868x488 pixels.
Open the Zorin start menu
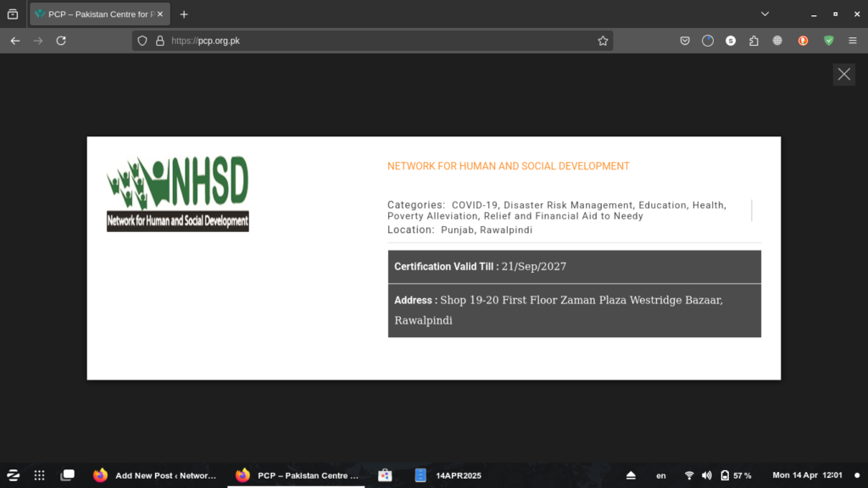point(14,475)
